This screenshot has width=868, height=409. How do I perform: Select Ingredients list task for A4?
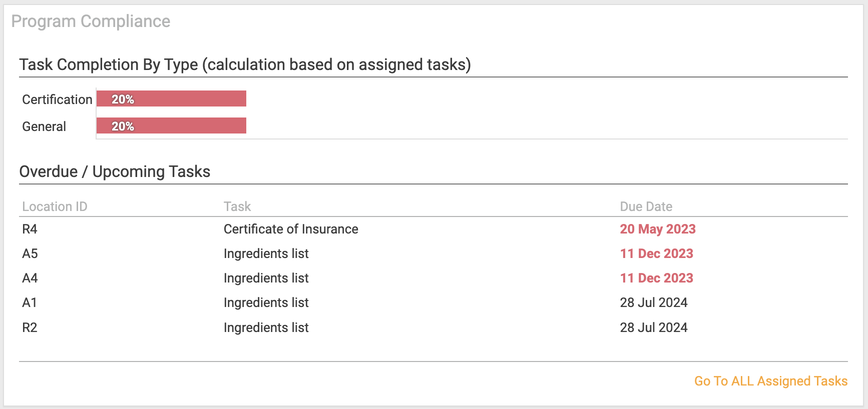(x=266, y=278)
